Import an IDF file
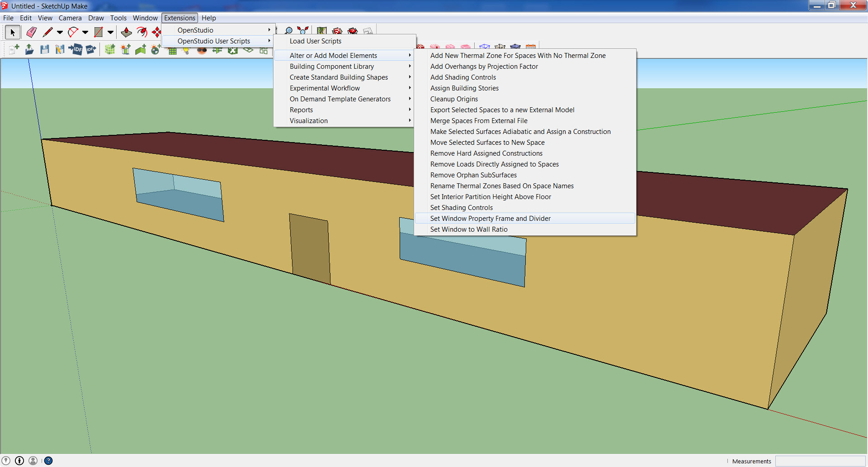Screen dimensions: 868x467 tap(75, 50)
